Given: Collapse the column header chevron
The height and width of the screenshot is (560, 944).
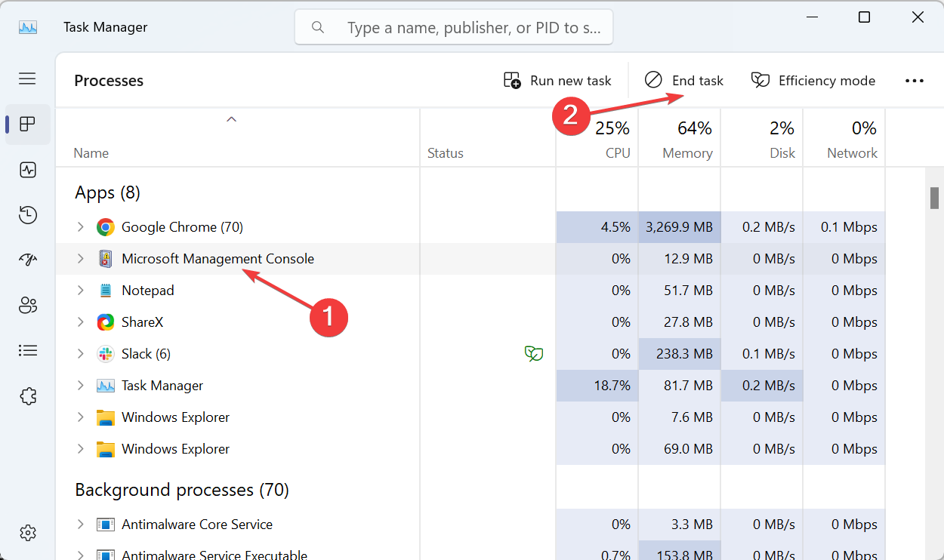Looking at the screenshot, I should [232, 119].
